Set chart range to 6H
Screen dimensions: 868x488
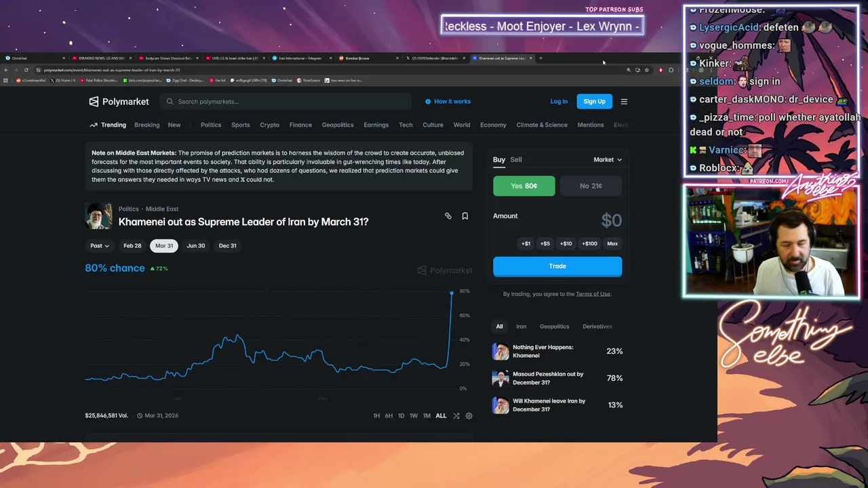point(389,415)
